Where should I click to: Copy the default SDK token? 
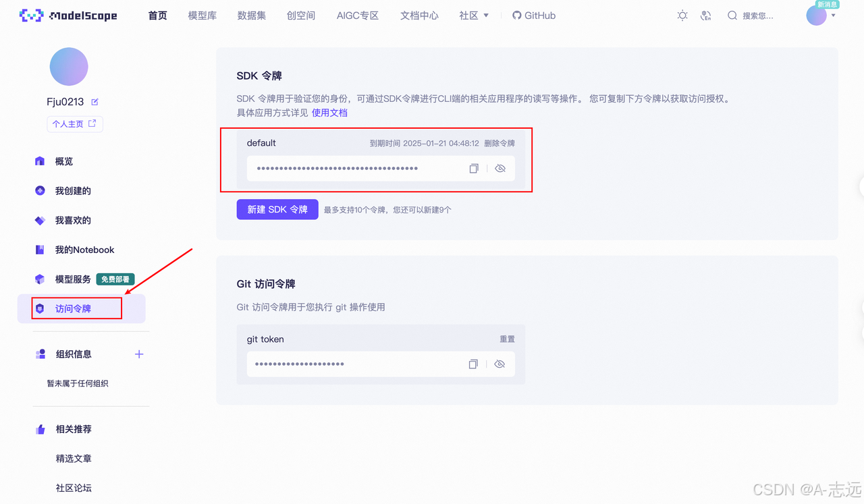pos(474,169)
